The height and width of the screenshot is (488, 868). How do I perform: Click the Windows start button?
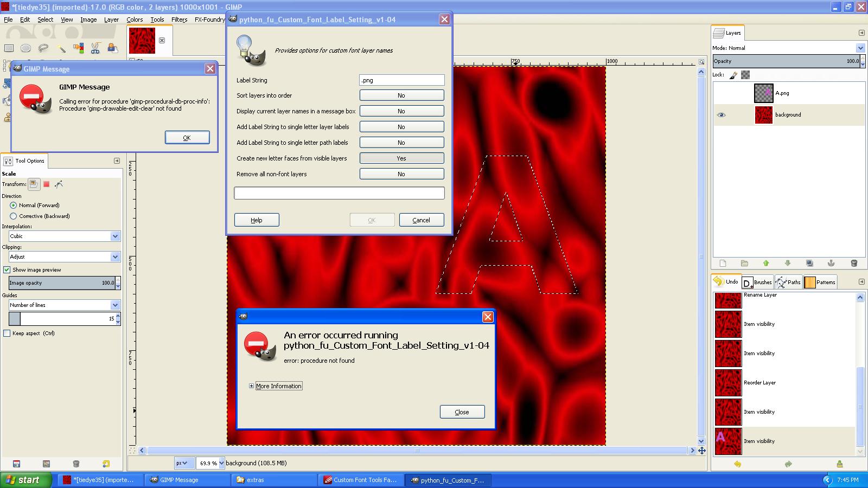25,480
